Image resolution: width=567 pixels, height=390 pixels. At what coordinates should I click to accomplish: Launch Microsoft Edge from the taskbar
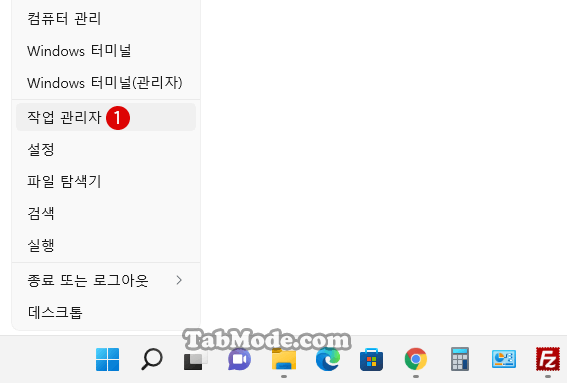point(328,359)
